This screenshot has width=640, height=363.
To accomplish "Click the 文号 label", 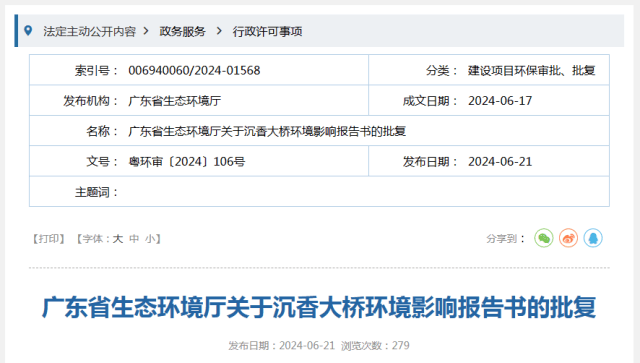I will point(102,162).
